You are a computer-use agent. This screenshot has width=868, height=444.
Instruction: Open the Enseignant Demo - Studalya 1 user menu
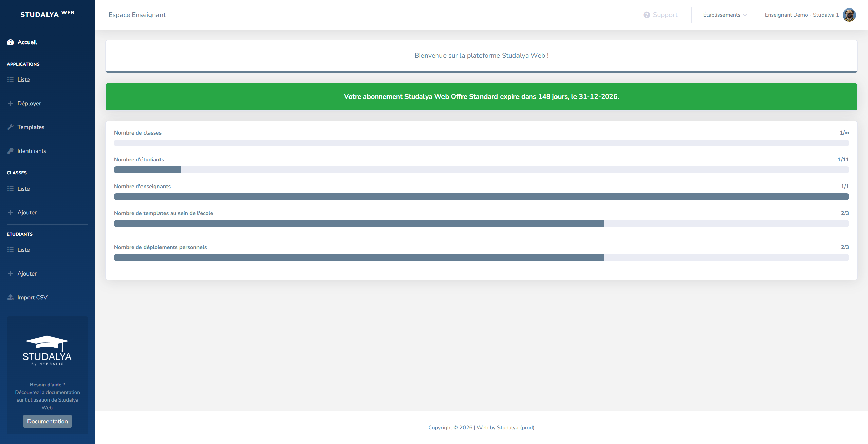click(x=810, y=15)
